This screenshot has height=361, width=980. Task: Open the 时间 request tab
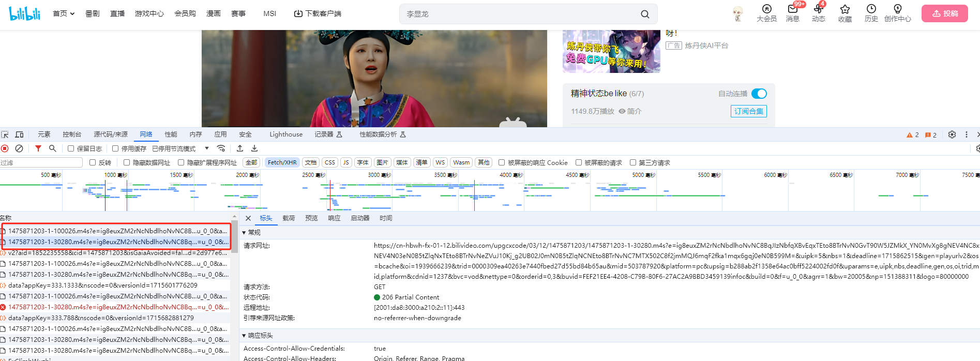386,218
